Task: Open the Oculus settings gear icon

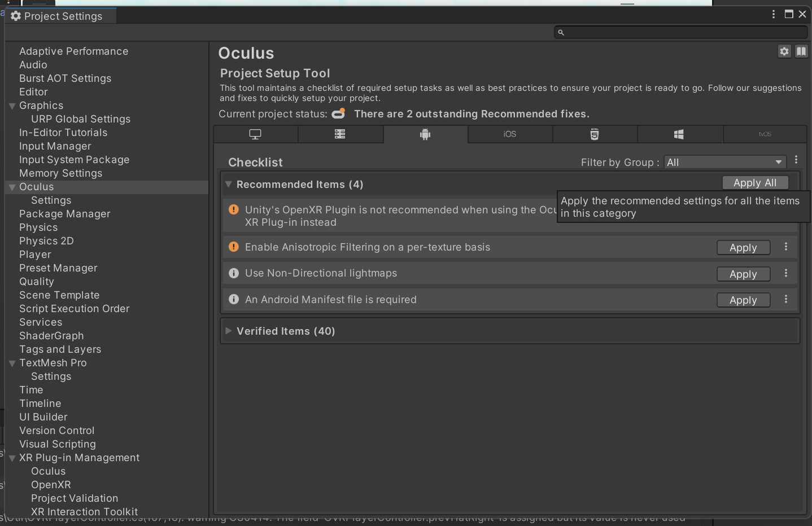Action: [784, 51]
